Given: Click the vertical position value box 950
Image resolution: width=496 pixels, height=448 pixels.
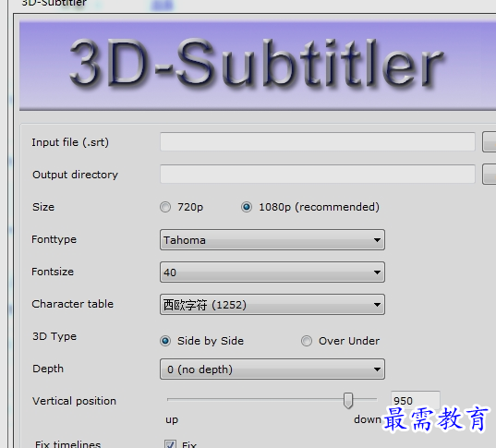Looking at the screenshot, I should click(416, 401).
